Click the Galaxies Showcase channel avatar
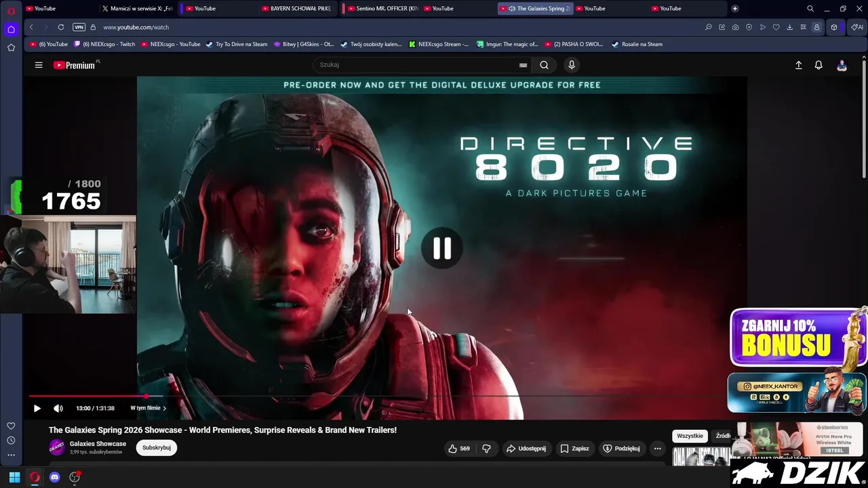 tap(57, 447)
